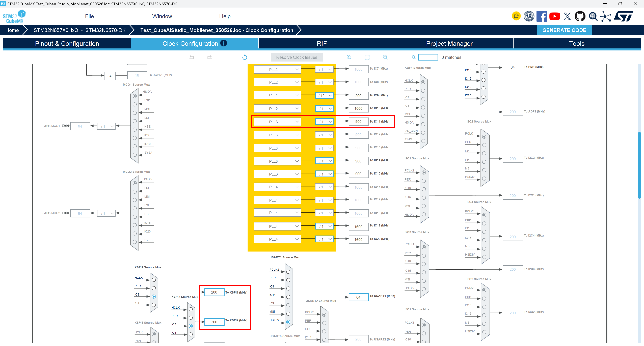Select HSIDIV in MCO1 Source Mux
Screen dimensions: 644x346
pyautogui.click(x=135, y=96)
